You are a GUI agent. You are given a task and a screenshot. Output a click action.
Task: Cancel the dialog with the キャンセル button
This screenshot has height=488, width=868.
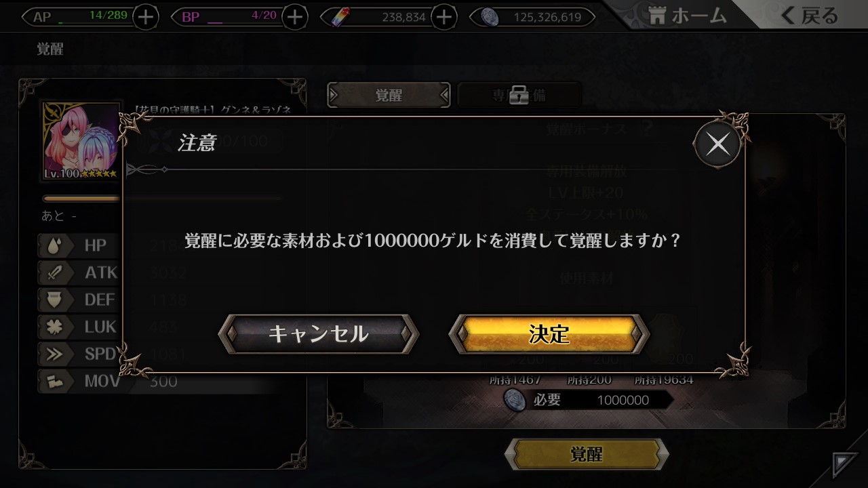coord(318,333)
